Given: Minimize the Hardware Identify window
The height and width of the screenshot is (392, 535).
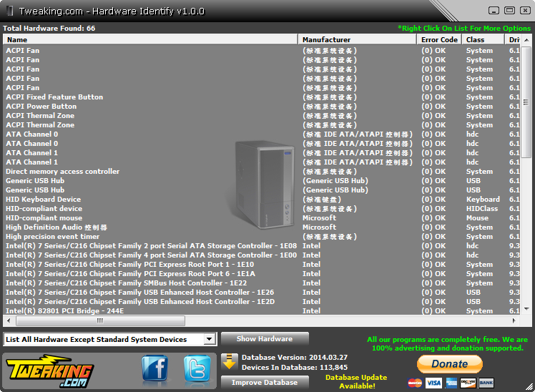Looking at the screenshot, I should tap(494, 11).
